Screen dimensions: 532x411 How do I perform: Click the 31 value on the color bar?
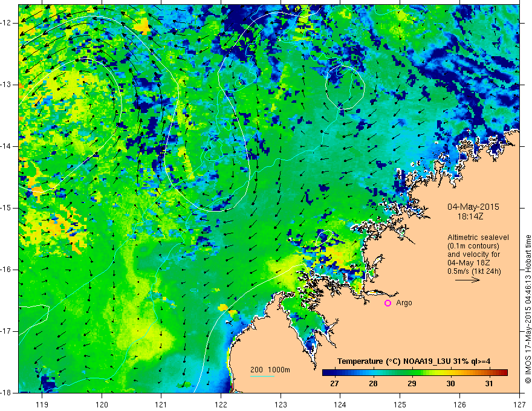(x=488, y=384)
